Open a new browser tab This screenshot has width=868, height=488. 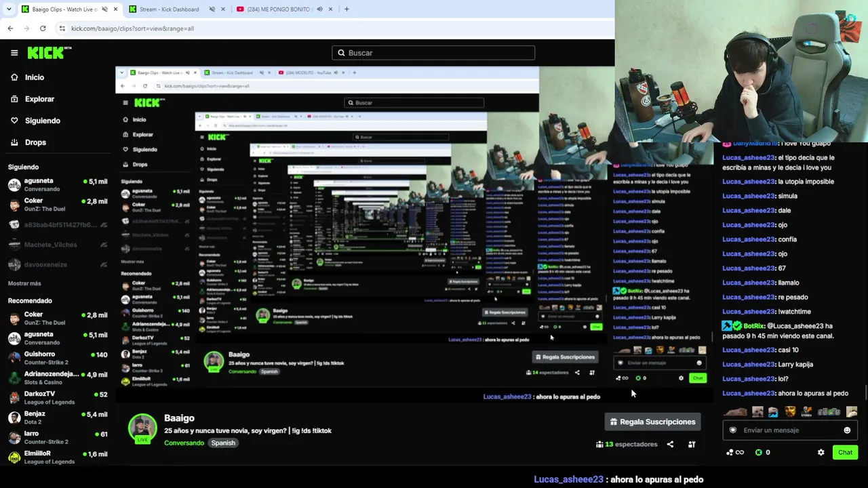coord(347,9)
